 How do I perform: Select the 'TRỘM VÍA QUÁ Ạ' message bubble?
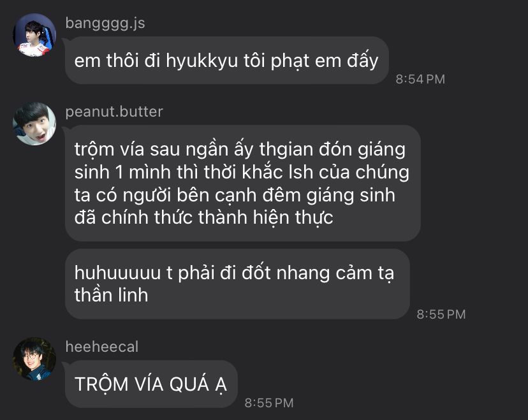[x=151, y=384]
